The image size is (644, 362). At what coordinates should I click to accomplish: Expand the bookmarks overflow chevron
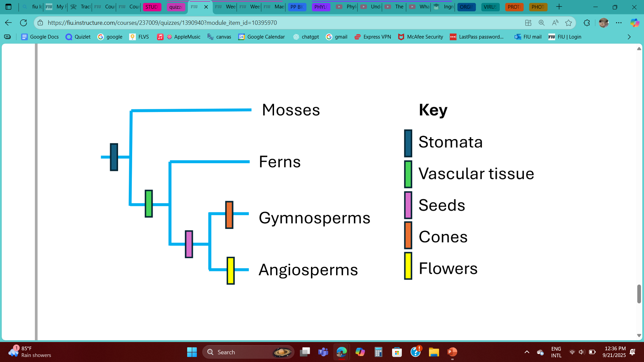pyautogui.click(x=629, y=37)
